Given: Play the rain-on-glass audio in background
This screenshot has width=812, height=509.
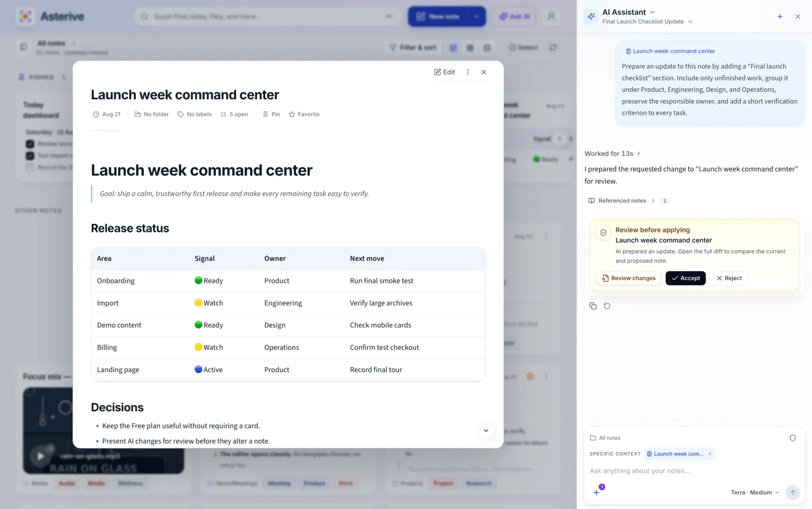Looking at the screenshot, I should (x=40, y=456).
